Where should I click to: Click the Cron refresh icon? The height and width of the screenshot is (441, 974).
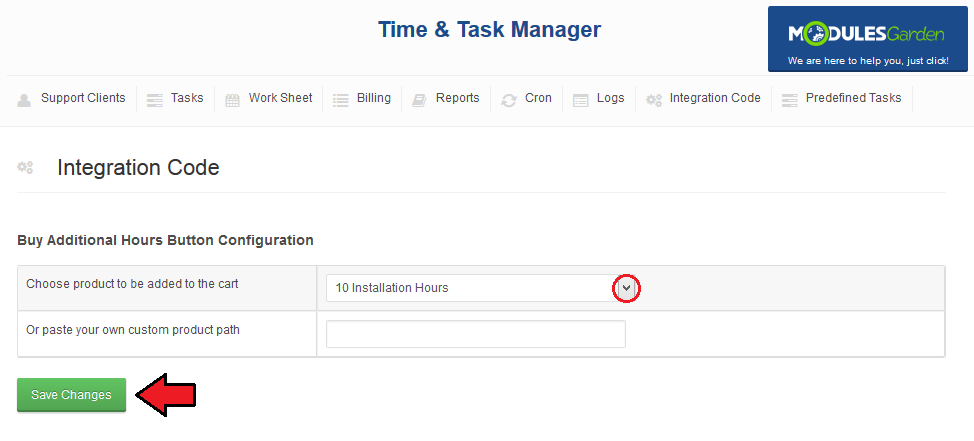pyautogui.click(x=509, y=100)
